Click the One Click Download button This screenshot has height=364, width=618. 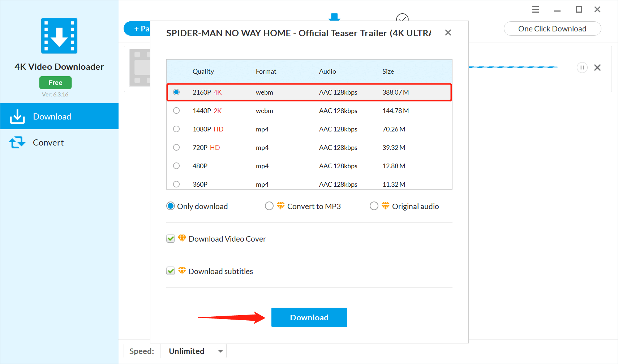(552, 29)
